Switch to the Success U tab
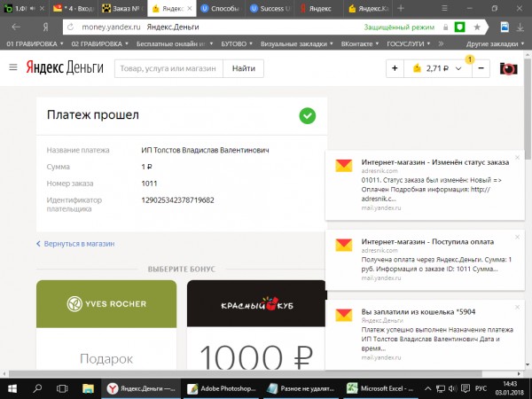532x399 pixels. click(x=270, y=9)
